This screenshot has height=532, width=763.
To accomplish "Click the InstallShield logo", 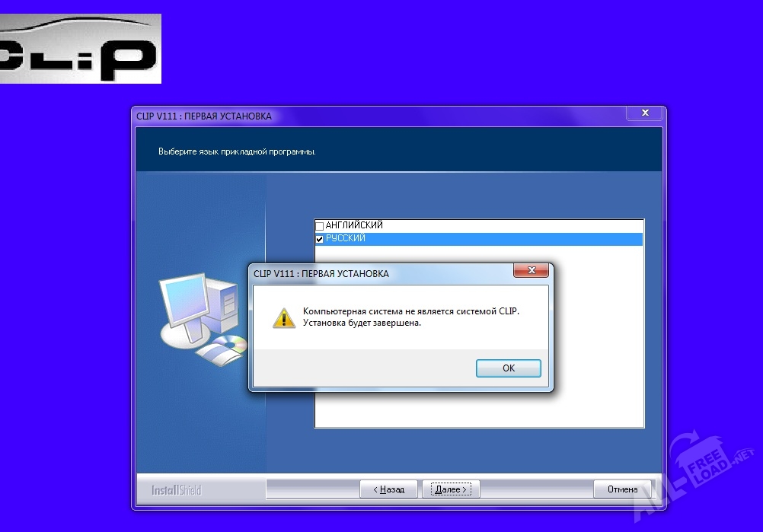I will click(x=176, y=490).
